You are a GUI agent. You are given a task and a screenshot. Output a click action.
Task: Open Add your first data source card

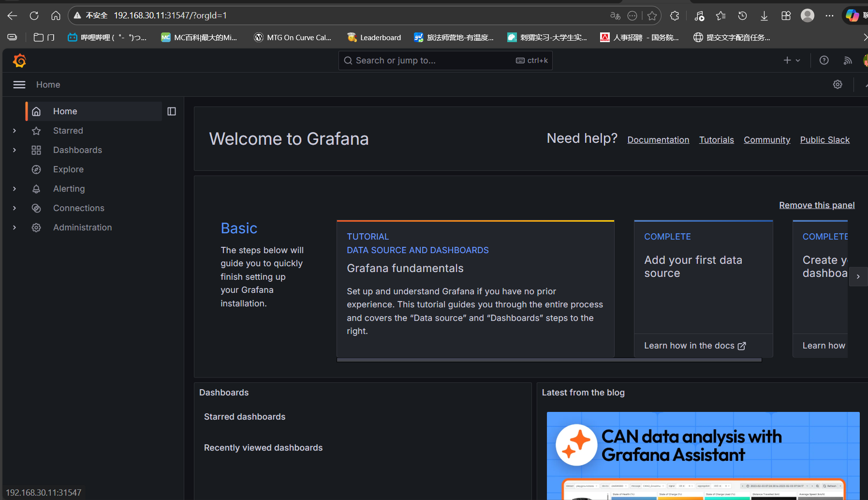click(703, 288)
